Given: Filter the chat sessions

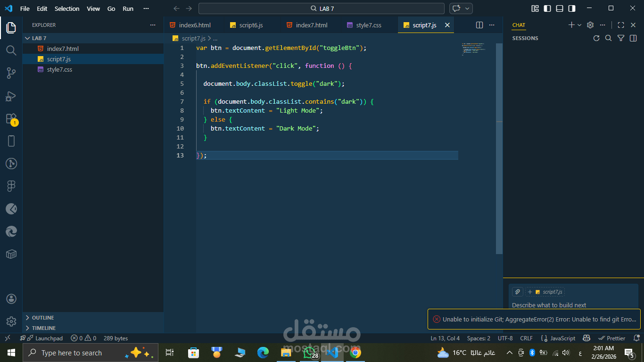Looking at the screenshot, I should click(621, 38).
